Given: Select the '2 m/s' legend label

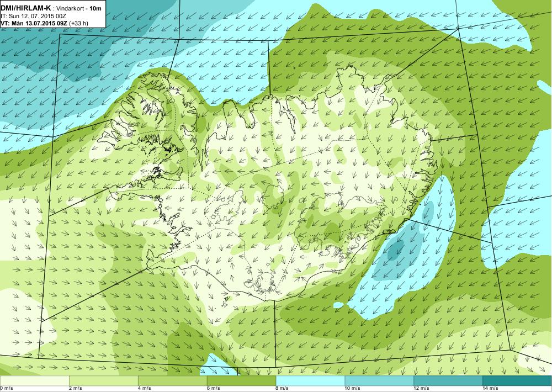Looking at the screenshot, I should pyautogui.click(x=76, y=389).
